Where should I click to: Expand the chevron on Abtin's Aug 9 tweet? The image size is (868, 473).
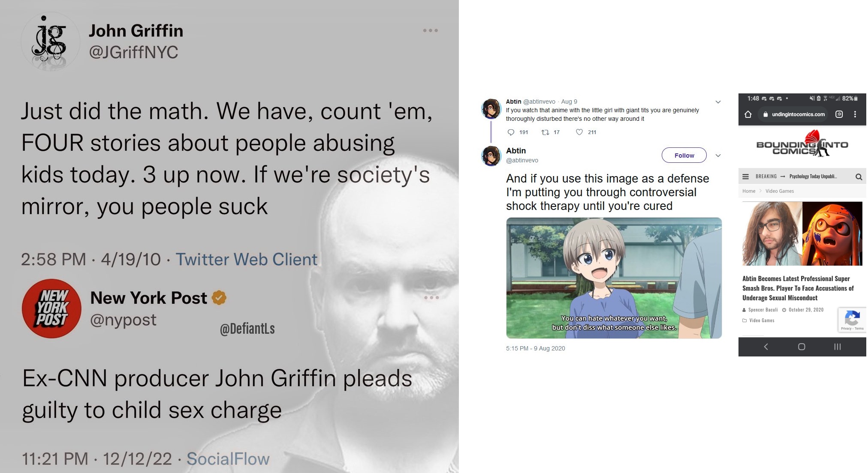click(718, 102)
